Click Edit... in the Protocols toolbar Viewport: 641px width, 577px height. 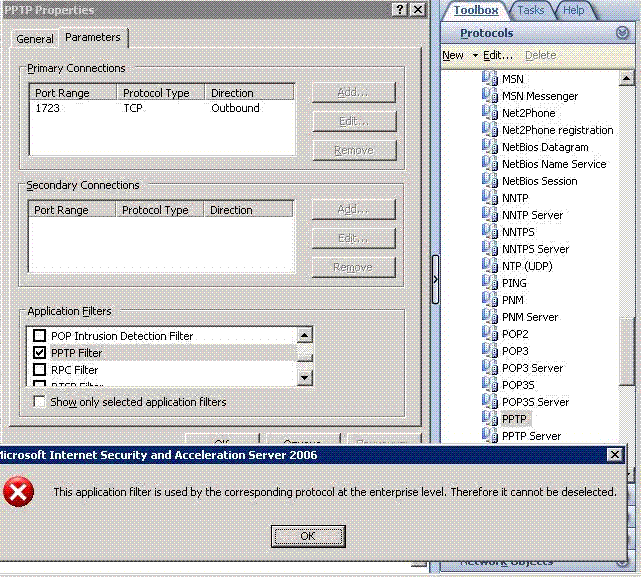(x=498, y=55)
